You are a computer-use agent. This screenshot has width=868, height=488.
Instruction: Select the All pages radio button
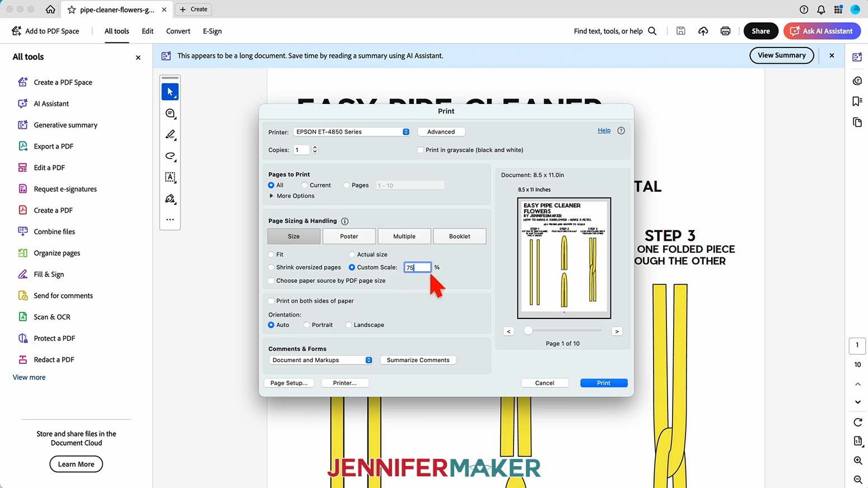(271, 185)
